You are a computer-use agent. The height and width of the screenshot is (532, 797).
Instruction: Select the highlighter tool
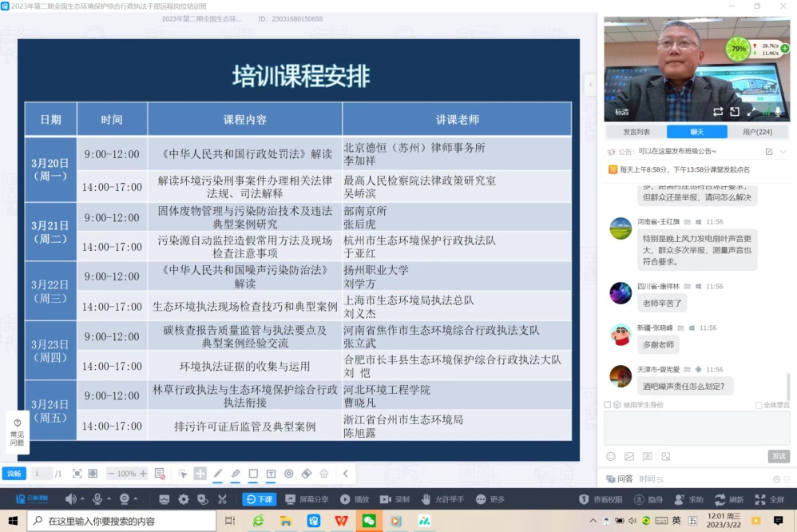coord(236,474)
